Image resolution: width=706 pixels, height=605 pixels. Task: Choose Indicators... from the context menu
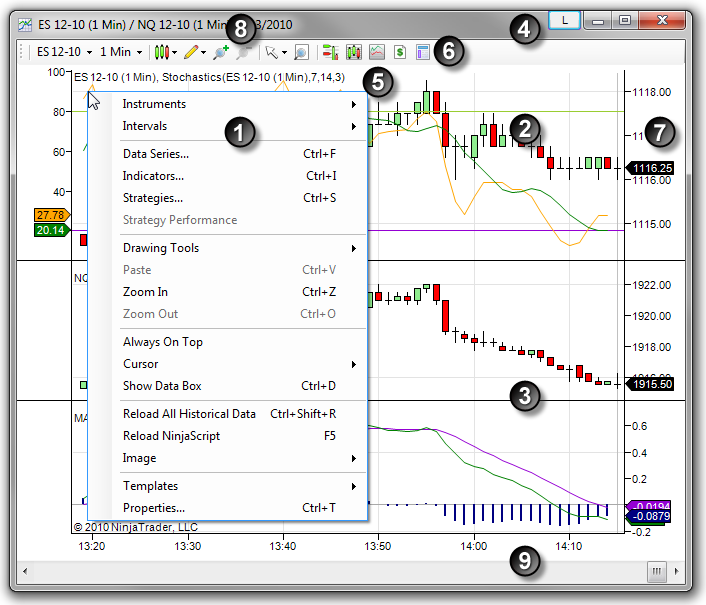coord(153,176)
